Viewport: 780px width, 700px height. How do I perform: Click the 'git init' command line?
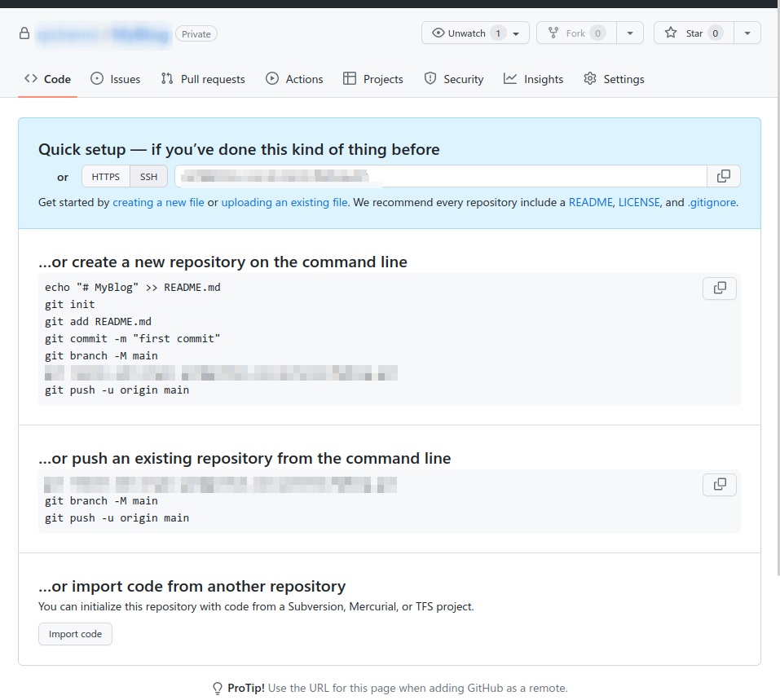pos(69,305)
